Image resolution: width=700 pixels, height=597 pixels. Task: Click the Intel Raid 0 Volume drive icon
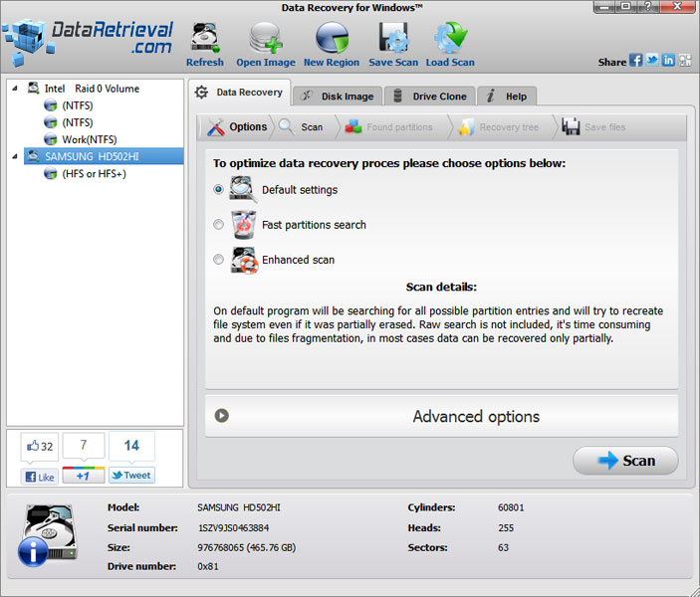pos(34,88)
